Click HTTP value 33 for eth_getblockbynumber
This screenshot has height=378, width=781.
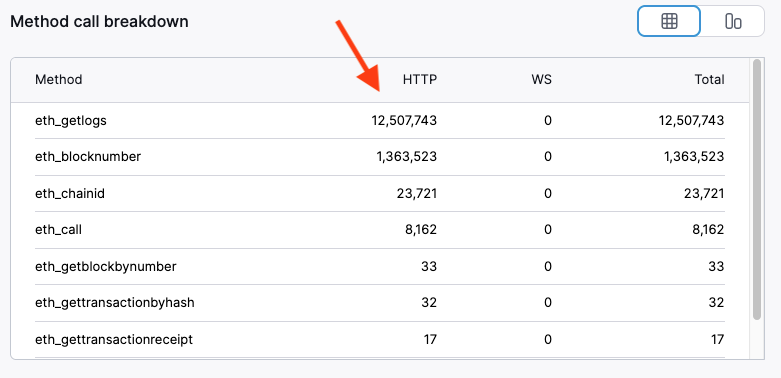(x=429, y=266)
